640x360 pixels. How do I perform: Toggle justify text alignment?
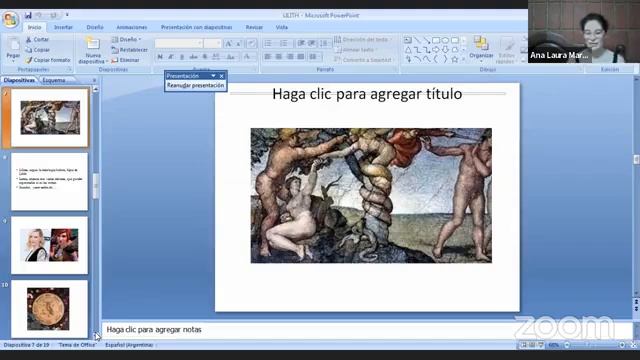tap(301, 57)
